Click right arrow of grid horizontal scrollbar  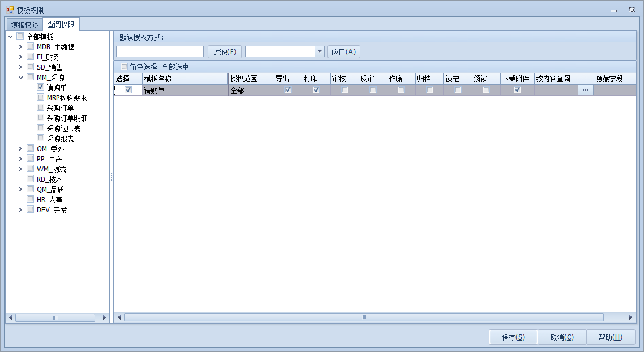pos(630,317)
